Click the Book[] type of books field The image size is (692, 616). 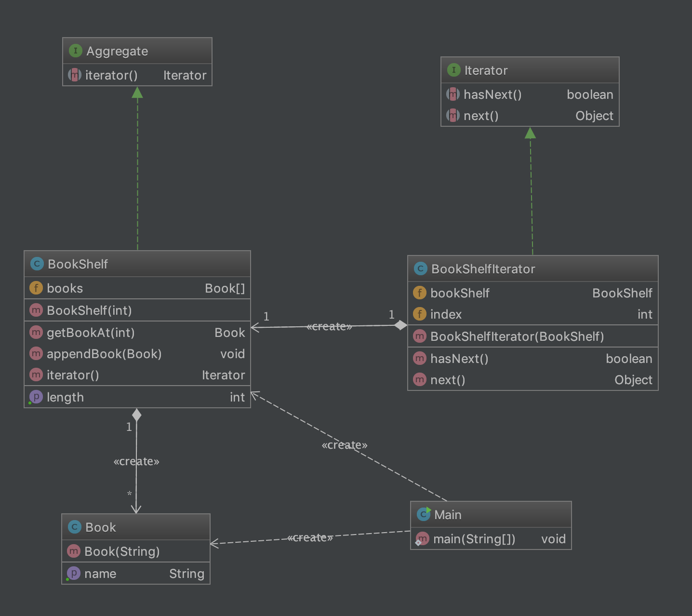point(225,288)
